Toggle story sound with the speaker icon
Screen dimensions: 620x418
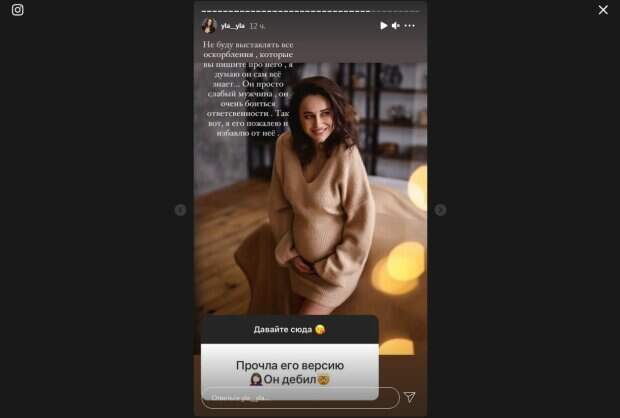(396, 26)
